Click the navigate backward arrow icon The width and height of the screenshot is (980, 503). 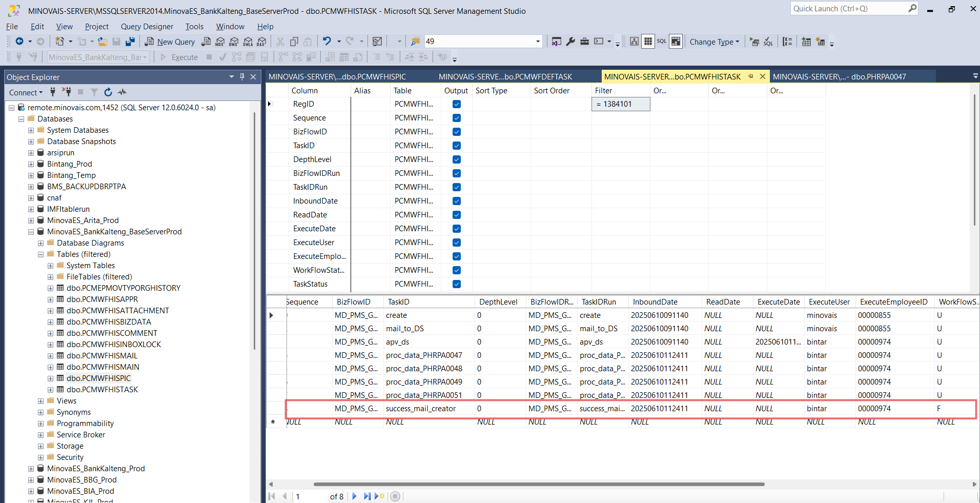19,42
